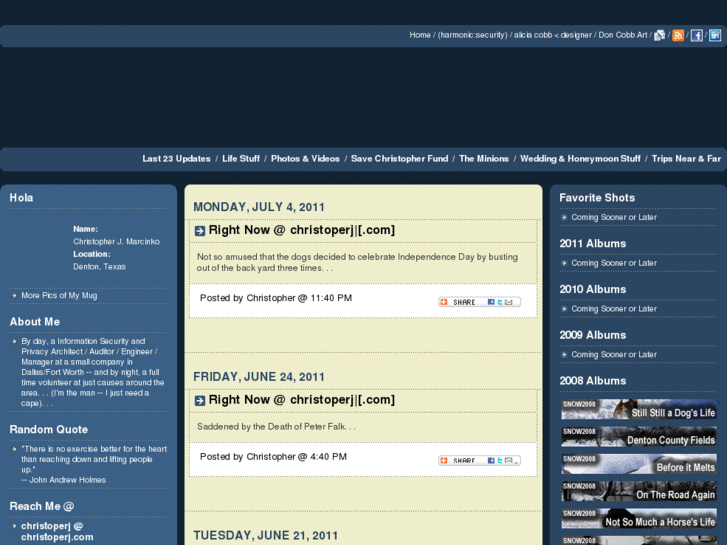727x545 pixels.
Task: Open Don Cobb Art link
Action: coord(623,35)
